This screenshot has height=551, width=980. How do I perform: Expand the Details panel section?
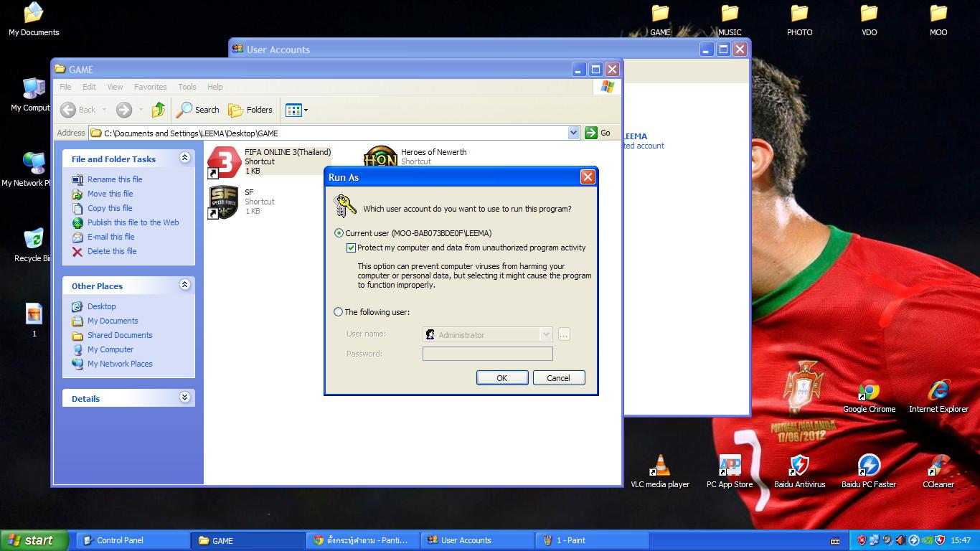(x=184, y=397)
